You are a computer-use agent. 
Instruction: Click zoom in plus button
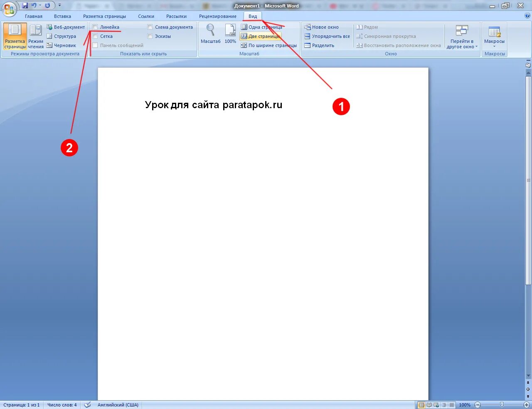(526, 405)
